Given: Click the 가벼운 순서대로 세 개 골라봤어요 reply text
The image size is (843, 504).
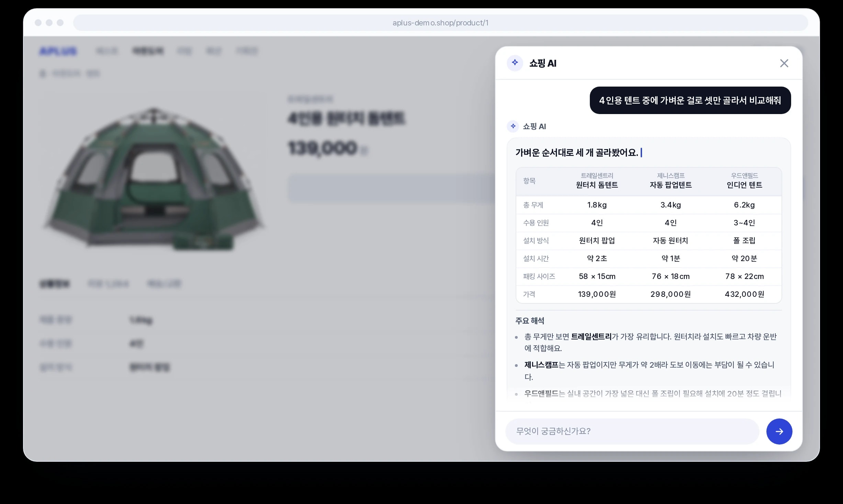Looking at the screenshot, I should coord(577,153).
